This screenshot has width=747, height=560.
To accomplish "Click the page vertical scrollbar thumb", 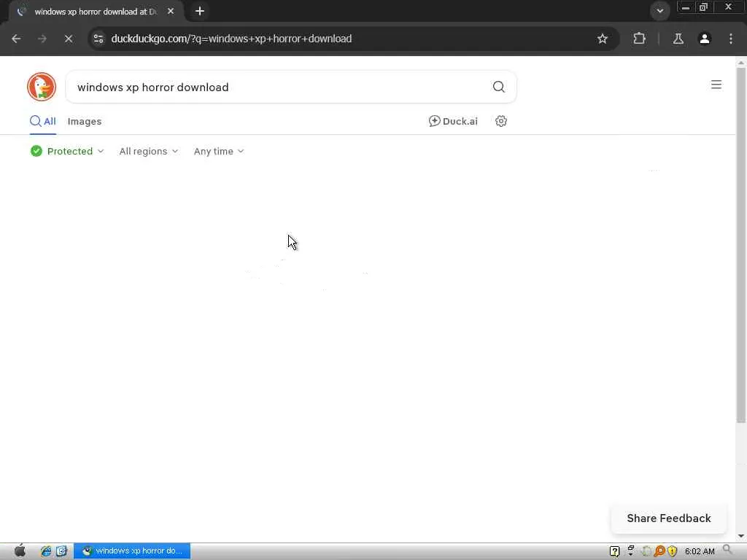I will coord(741,245).
